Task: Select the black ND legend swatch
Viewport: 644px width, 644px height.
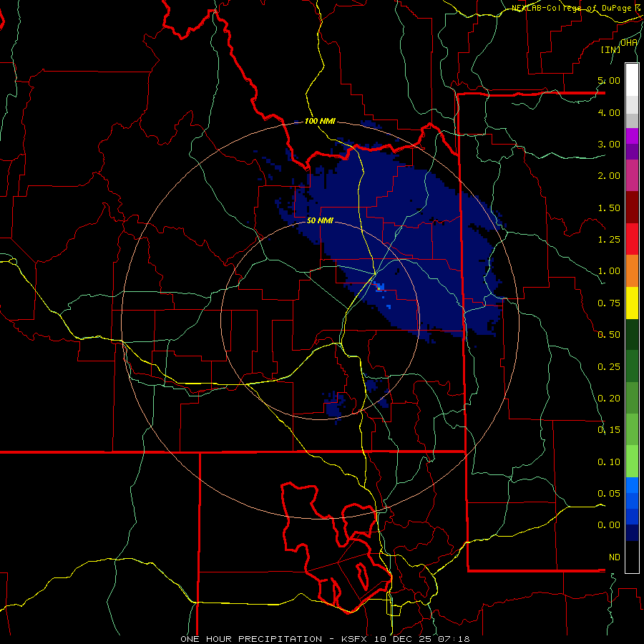Action: click(x=632, y=557)
